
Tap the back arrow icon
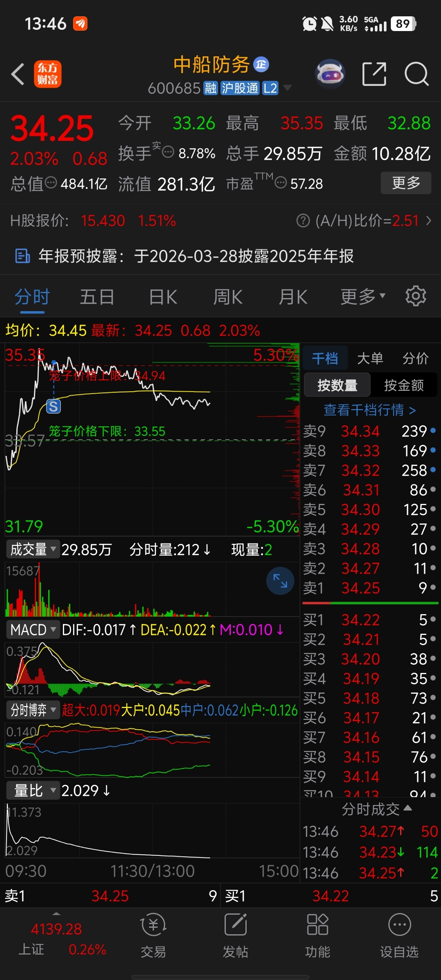tap(18, 74)
